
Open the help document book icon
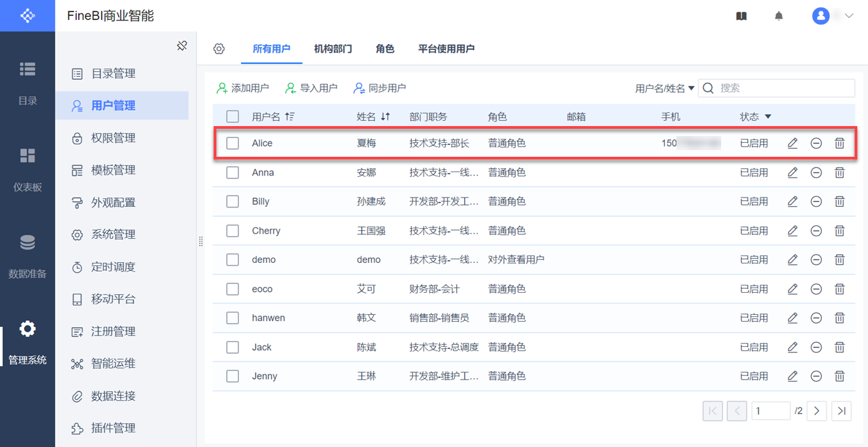(x=741, y=16)
